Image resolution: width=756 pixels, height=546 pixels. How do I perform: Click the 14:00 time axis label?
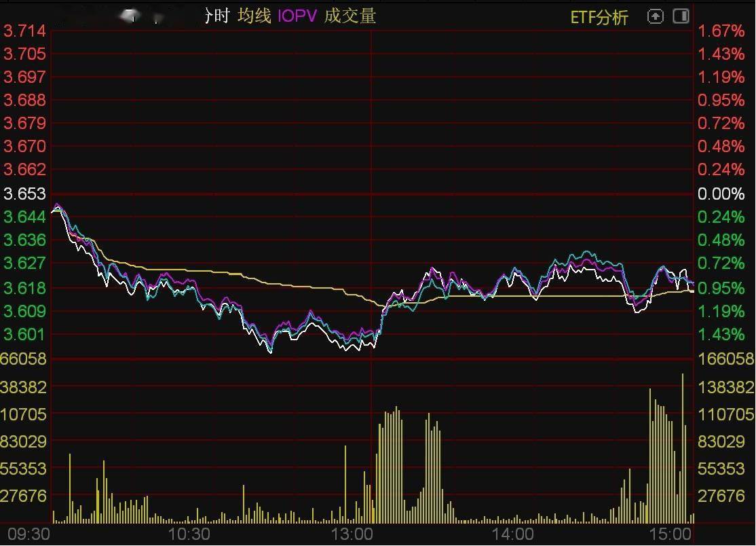[x=512, y=534]
